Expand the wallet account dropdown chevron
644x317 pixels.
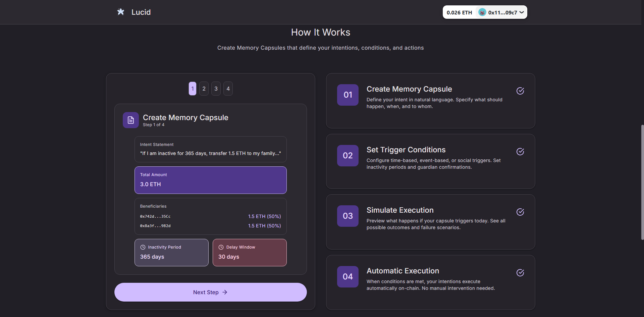tap(522, 12)
